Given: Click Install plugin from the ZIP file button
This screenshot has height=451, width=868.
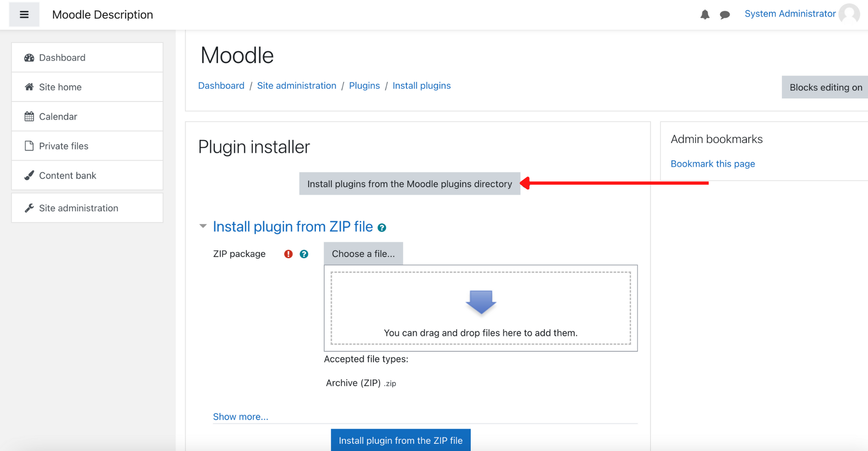Looking at the screenshot, I should click(x=401, y=440).
